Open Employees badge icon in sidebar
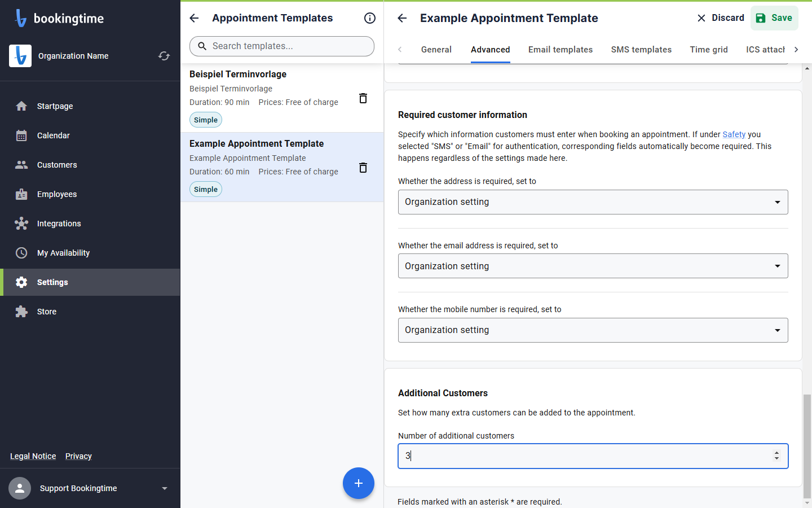Screen dimensions: 812x508 [x=21, y=194]
